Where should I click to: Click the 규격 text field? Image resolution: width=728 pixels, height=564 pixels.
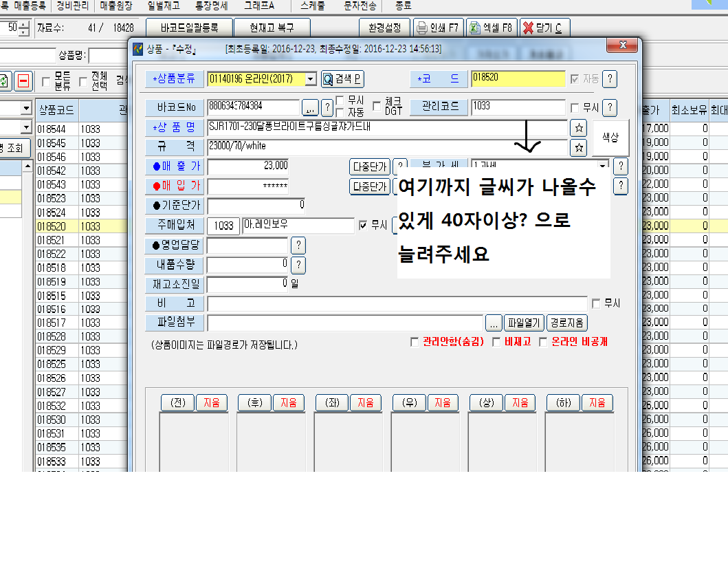pyautogui.click(x=388, y=148)
